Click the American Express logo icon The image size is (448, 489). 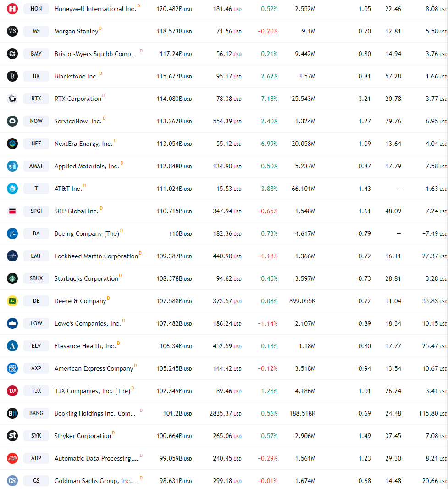(x=12, y=368)
